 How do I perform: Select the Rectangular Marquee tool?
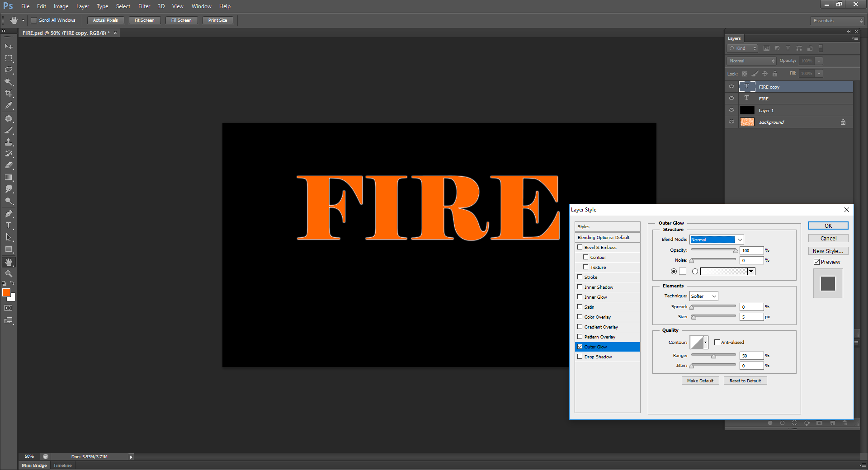(x=9, y=58)
